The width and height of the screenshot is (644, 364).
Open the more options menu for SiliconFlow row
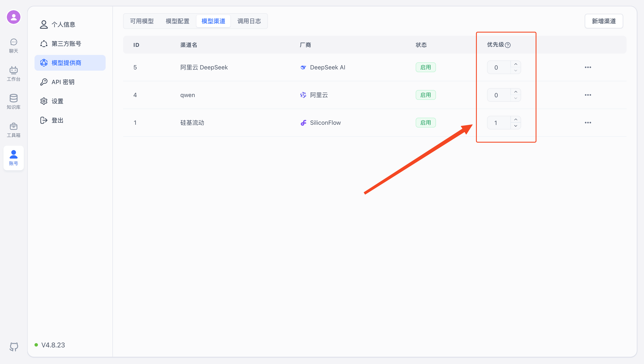(x=588, y=122)
